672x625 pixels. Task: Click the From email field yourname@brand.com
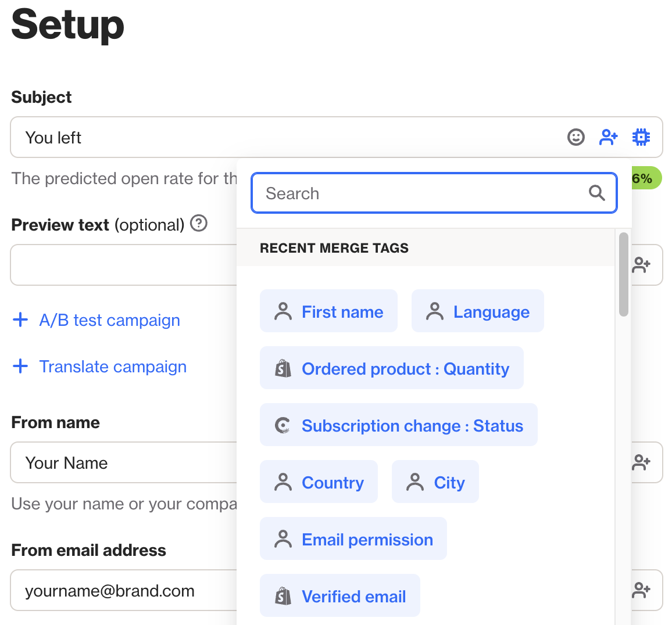pos(124,590)
